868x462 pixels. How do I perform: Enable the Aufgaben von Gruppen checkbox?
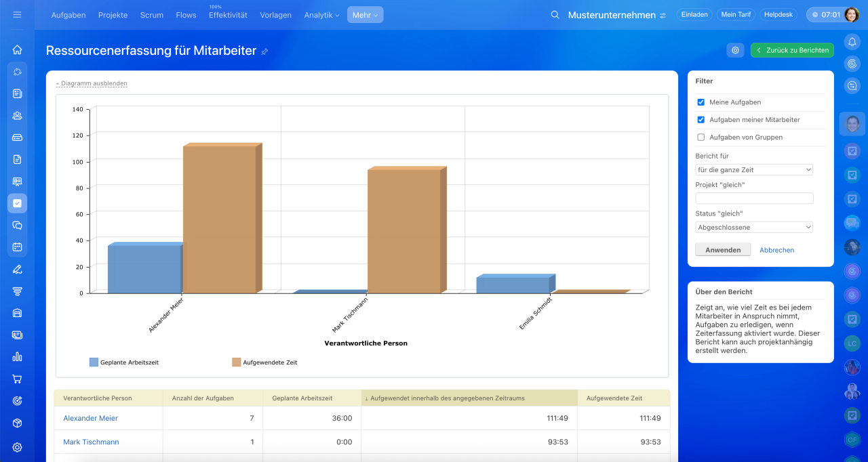click(701, 138)
